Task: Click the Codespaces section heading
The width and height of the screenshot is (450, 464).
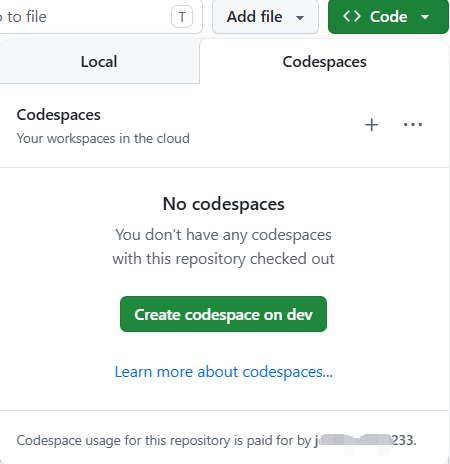Action: tap(59, 115)
